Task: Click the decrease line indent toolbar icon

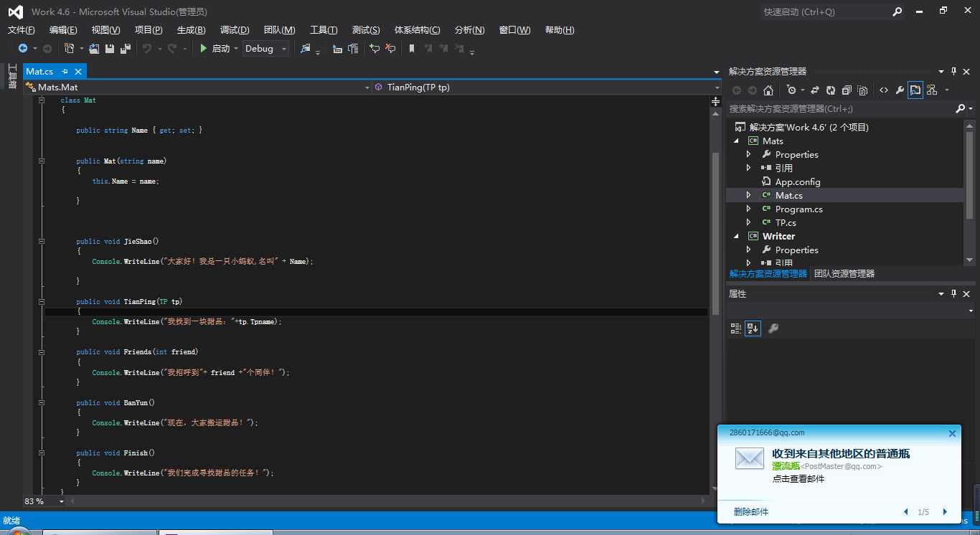Action: pyautogui.click(x=337, y=48)
